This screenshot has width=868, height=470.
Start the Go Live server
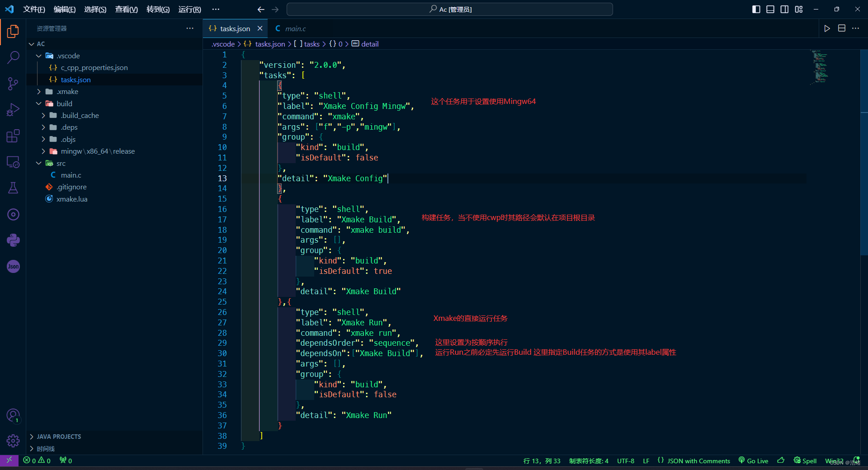click(753, 461)
